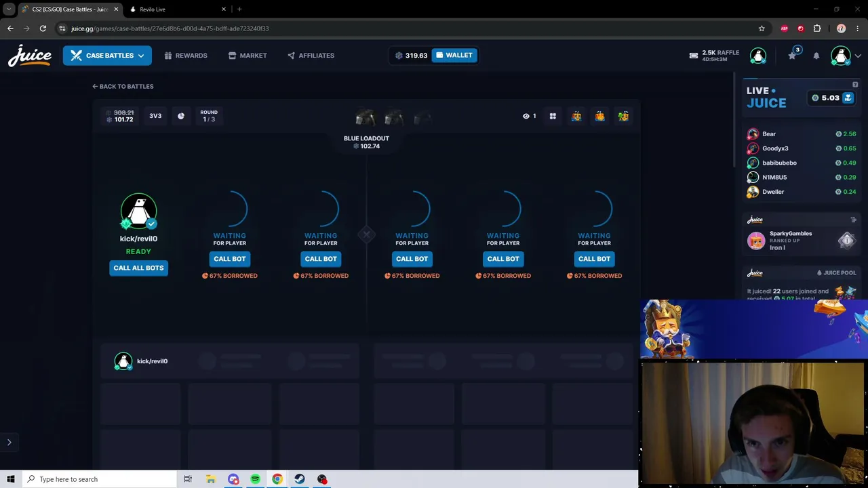
Task: Click Call All Bots button
Action: click(x=138, y=268)
